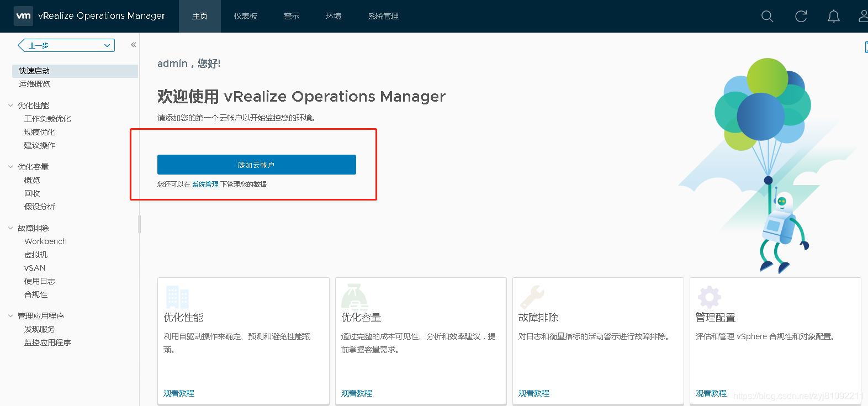This screenshot has height=406, width=868.
Task: Open 概览 under 优化容量
Action: point(32,180)
